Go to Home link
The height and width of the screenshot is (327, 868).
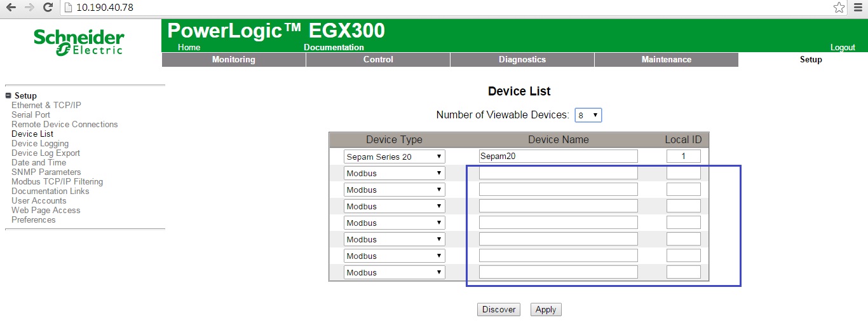pyautogui.click(x=189, y=47)
